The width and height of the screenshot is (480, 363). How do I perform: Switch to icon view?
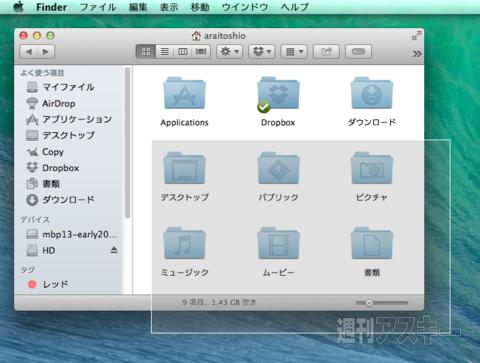click(x=146, y=52)
